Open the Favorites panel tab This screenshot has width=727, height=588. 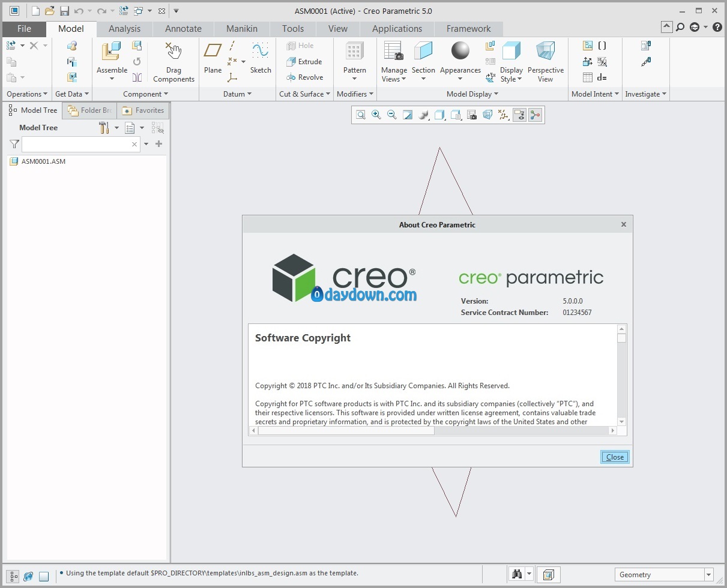[144, 110]
